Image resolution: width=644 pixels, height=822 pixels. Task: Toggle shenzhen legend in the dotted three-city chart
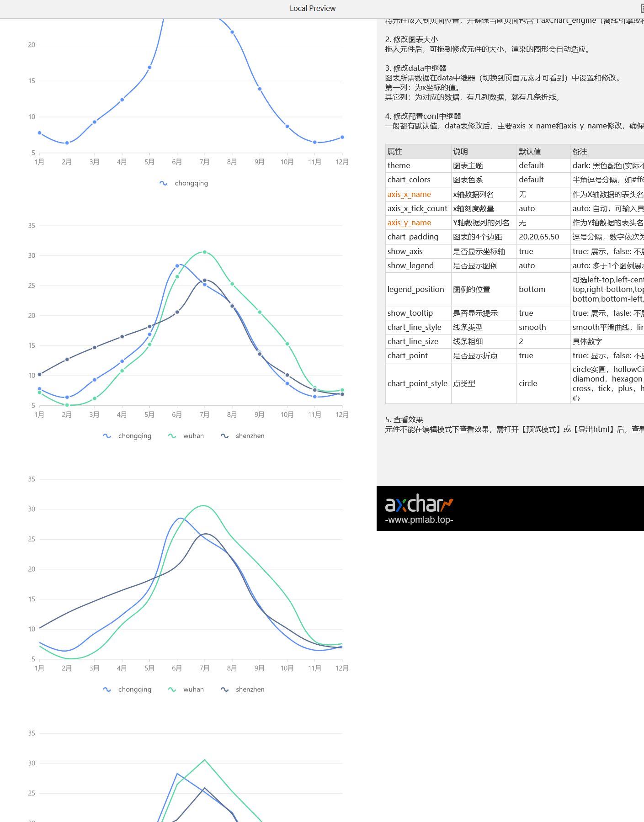point(242,436)
